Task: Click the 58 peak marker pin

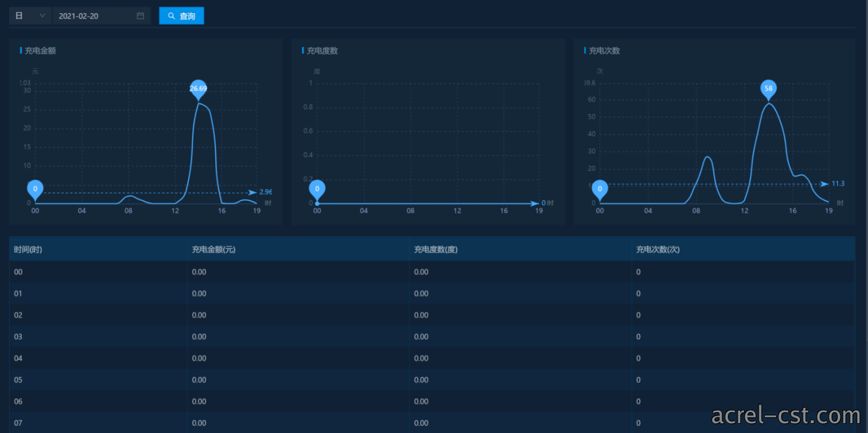Action: pos(769,90)
